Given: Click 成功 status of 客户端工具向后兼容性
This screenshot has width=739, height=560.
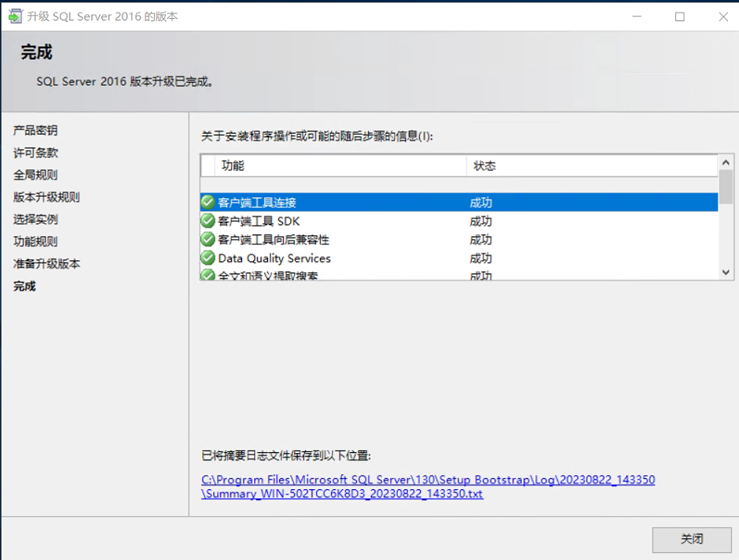Looking at the screenshot, I should coord(480,240).
